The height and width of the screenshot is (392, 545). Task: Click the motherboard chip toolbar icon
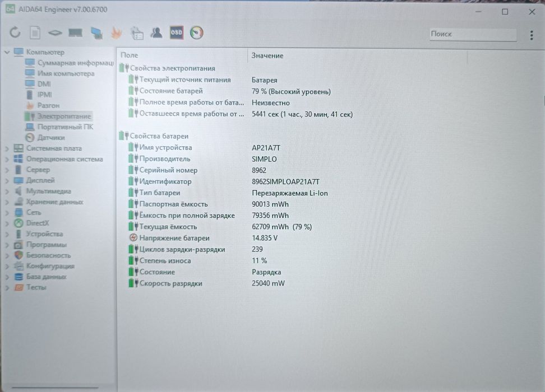(x=55, y=33)
